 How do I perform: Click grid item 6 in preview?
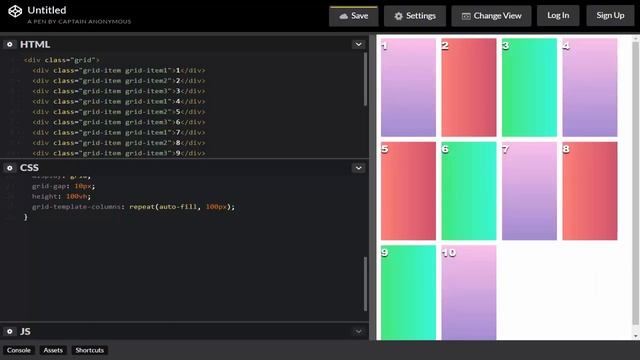(469, 191)
